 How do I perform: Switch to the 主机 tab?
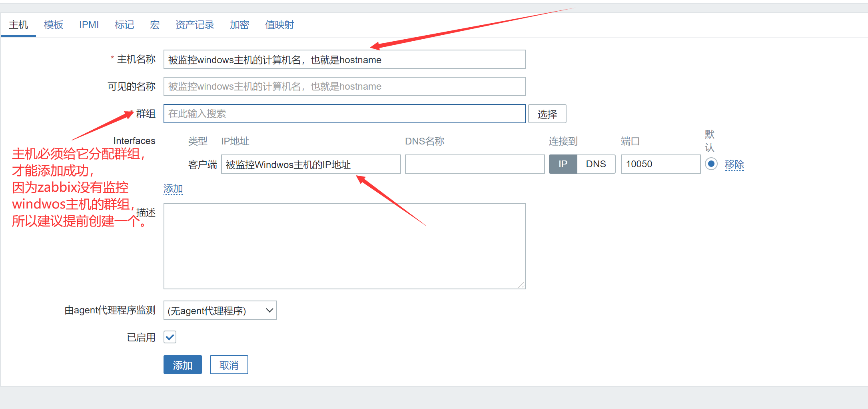18,25
